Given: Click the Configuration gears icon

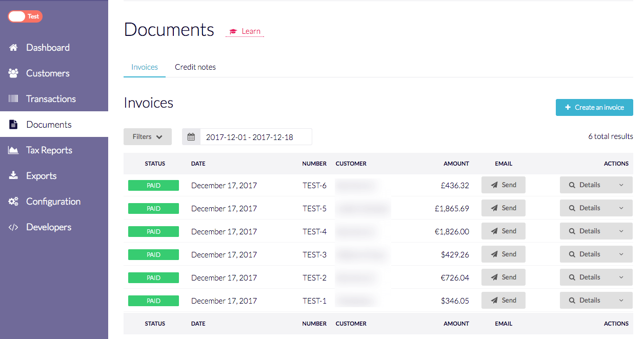Looking at the screenshot, I should pyautogui.click(x=13, y=202).
